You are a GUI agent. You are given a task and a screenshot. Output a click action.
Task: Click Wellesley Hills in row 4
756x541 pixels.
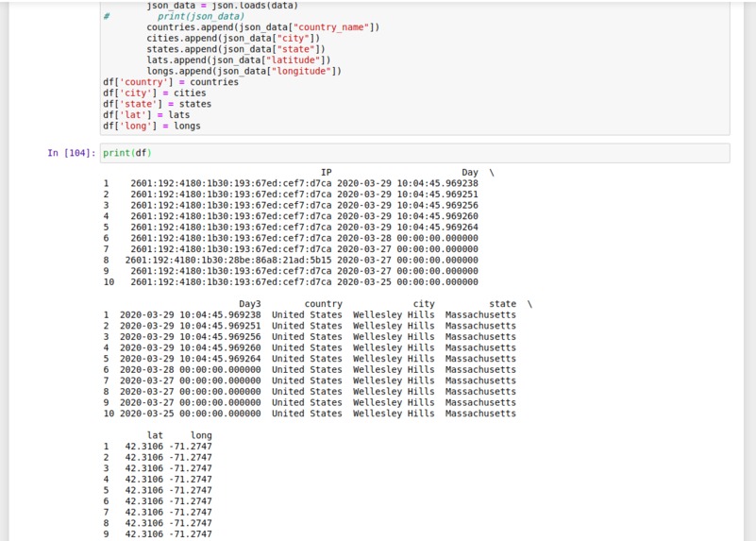click(394, 347)
